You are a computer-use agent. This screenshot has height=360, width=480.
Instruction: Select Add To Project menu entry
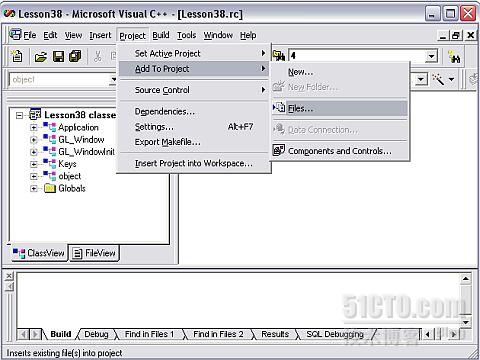tap(194, 69)
